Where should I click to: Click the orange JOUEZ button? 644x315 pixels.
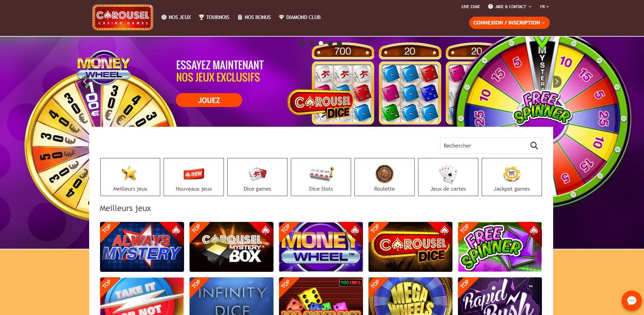click(209, 100)
